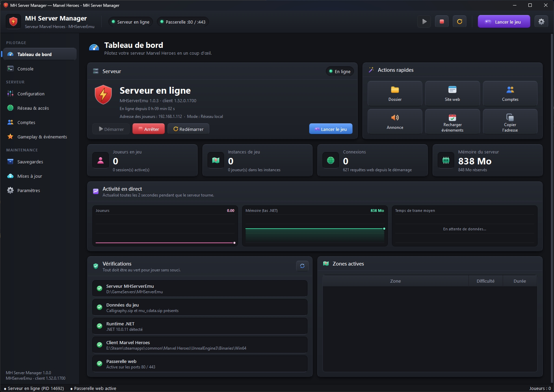Image resolution: width=554 pixels, height=392 pixels.
Task: Open the Dossier quick action
Action: pyautogui.click(x=395, y=93)
